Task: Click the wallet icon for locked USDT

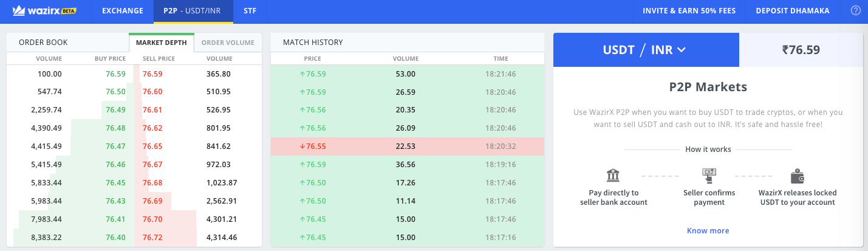Action: point(798,176)
